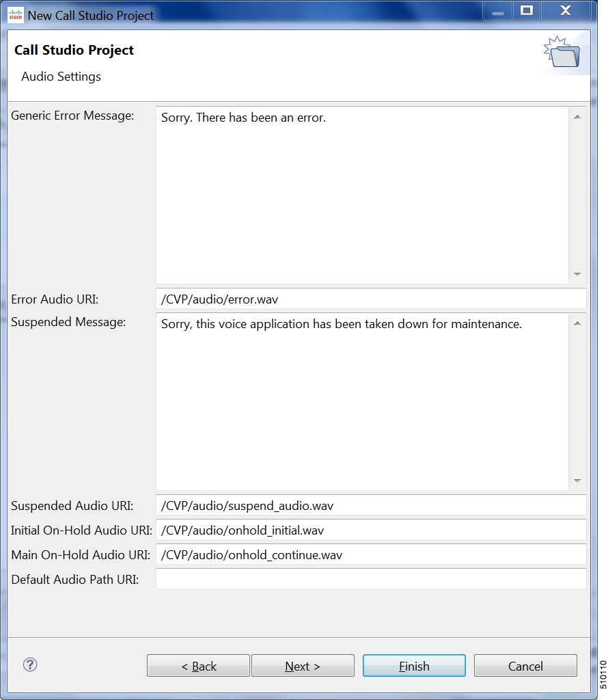This screenshot has height=700, width=608.
Task: Click the 'Call Studio Project' heading
Action: (x=74, y=50)
